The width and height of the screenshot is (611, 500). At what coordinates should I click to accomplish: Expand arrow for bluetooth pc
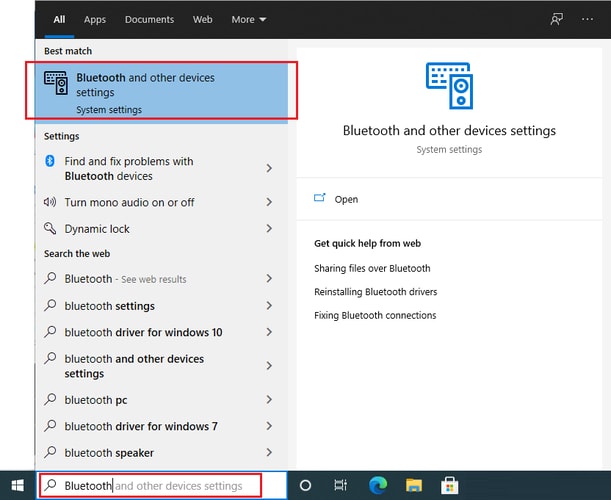pos(269,399)
